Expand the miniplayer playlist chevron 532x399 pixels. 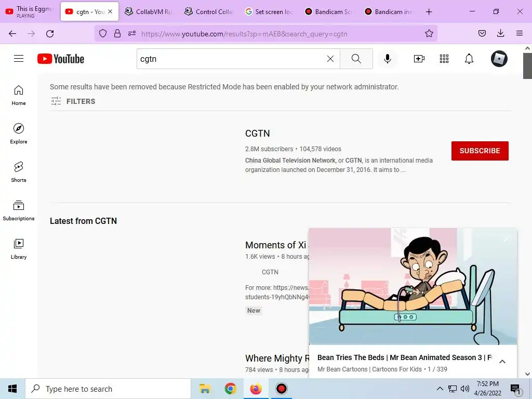click(502, 362)
